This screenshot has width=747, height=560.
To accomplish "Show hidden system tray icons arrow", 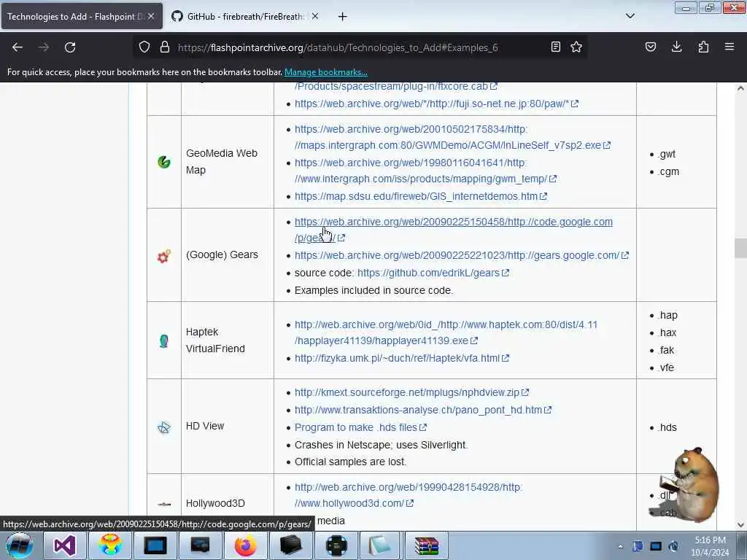I will point(620,546).
